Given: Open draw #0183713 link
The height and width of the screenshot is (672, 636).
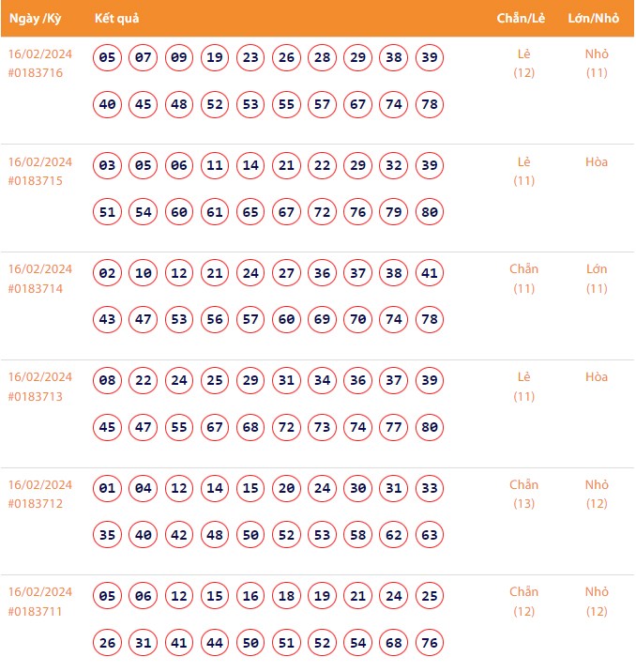Looking at the screenshot, I should click(x=36, y=396).
